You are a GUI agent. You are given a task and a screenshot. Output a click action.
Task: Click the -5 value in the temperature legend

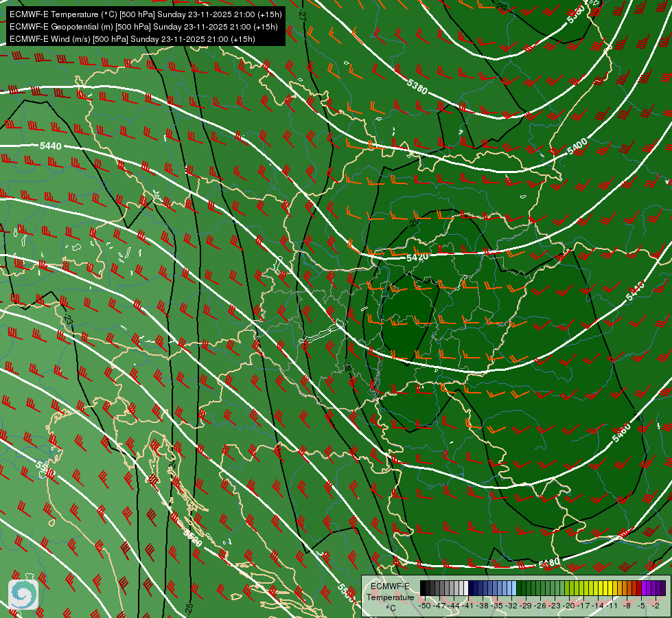point(640,606)
